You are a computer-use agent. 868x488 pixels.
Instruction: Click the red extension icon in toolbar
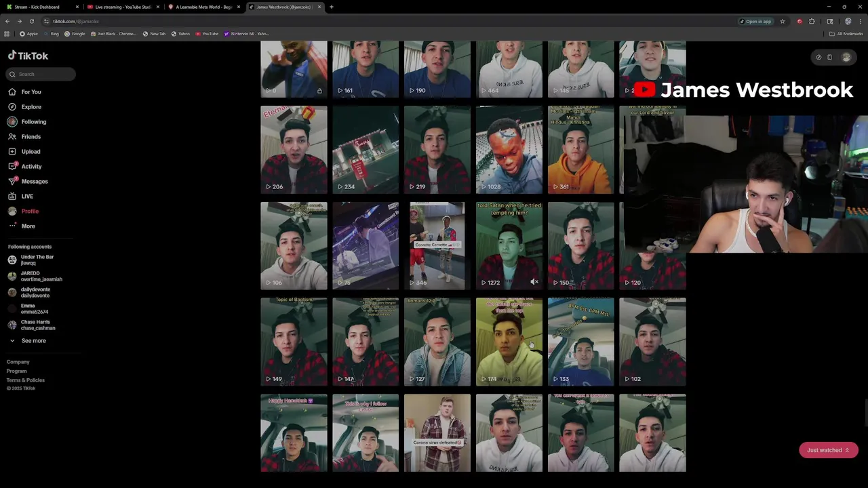point(800,21)
